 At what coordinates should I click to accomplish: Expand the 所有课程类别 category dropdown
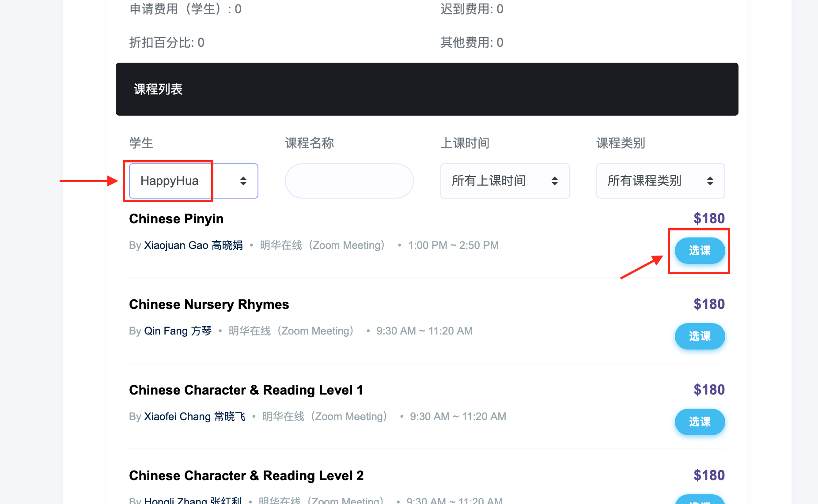pyautogui.click(x=660, y=181)
